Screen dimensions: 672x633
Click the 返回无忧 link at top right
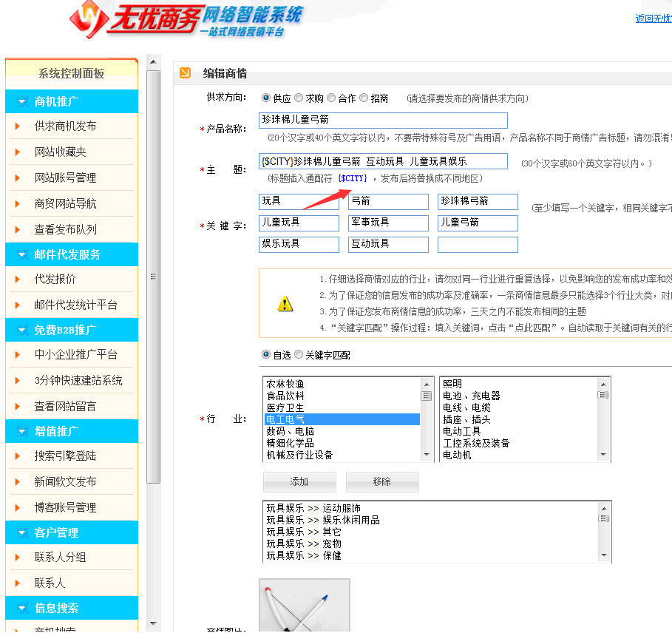click(x=655, y=19)
